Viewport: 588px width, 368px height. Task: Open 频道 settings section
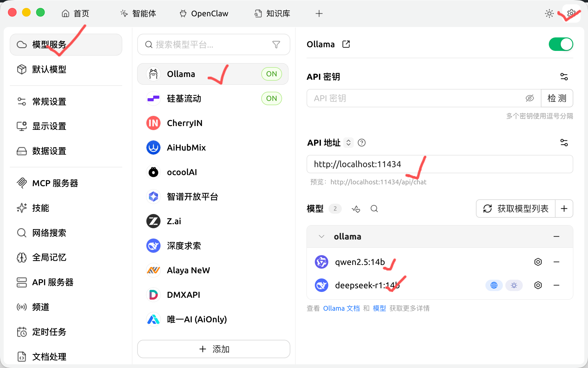(66, 307)
